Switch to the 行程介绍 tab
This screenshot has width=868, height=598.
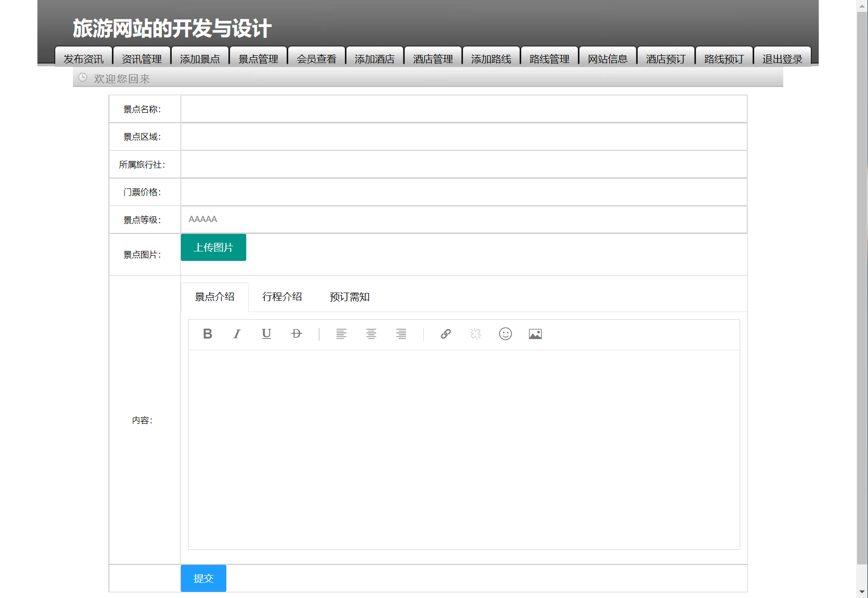(282, 297)
